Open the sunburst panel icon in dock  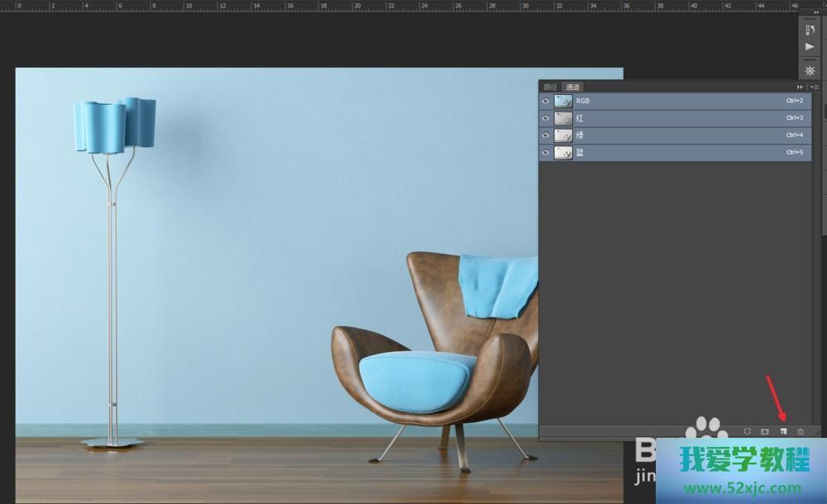click(x=810, y=70)
